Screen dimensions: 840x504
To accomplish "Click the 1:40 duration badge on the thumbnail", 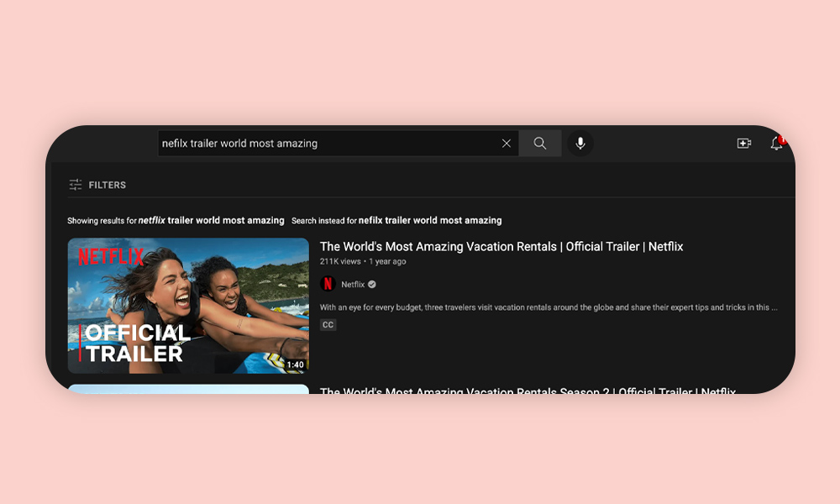I will click(295, 365).
